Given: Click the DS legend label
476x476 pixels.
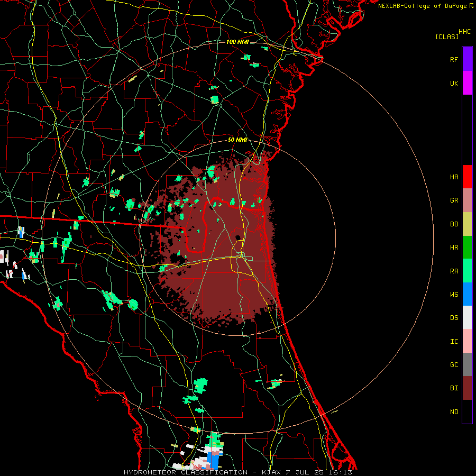Looking at the screenshot, I should tap(454, 317).
